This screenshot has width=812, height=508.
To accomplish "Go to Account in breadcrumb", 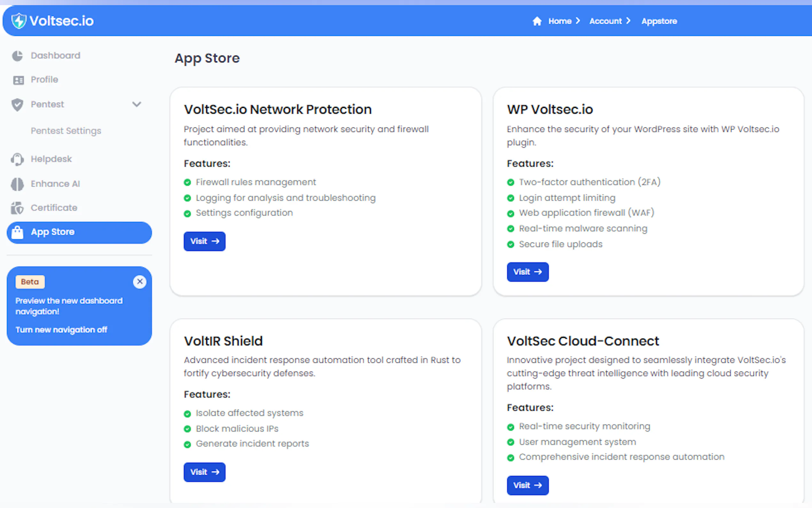I will point(605,21).
